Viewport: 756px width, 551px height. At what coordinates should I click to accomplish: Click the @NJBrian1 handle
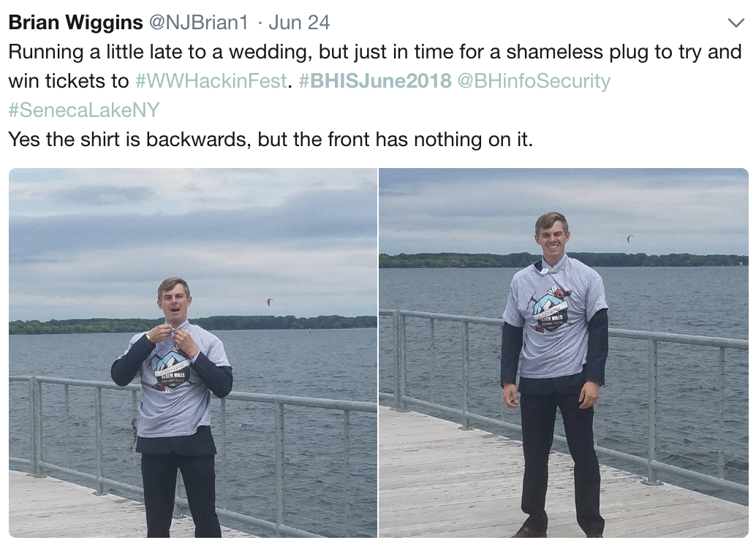pyautogui.click(x=199, y=22)
